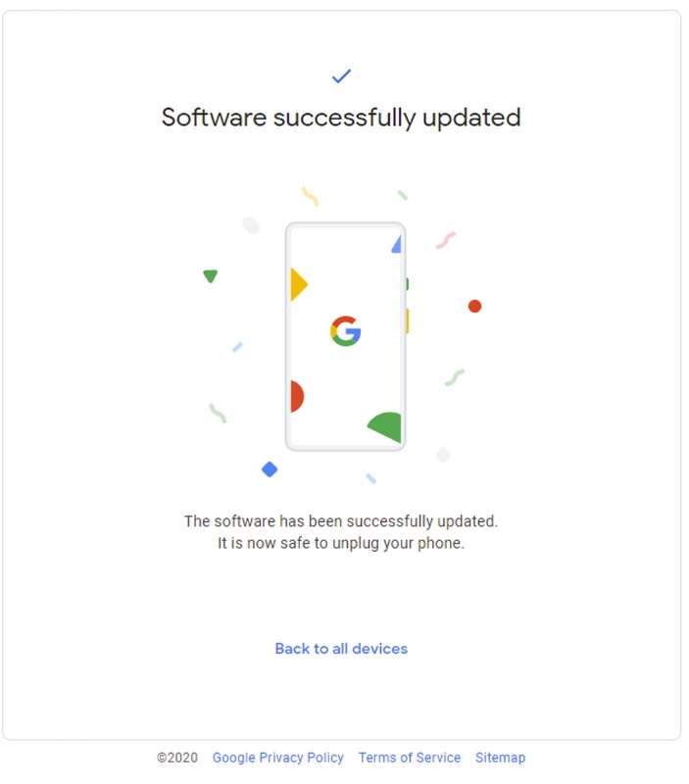The height and width of the screenshot is (784, 689).
Task: Open Back to all devices
Action: (x=341, y=648)
